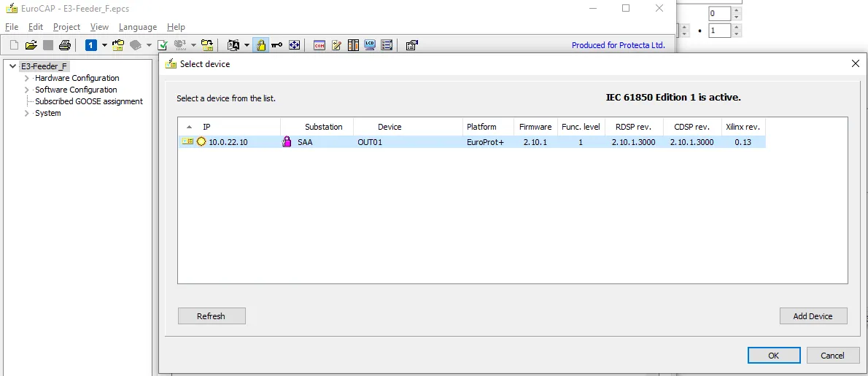Click the Produced for Protecta Ltd. text
Viewport: 868px width, 376px height.
pos(619,45)
